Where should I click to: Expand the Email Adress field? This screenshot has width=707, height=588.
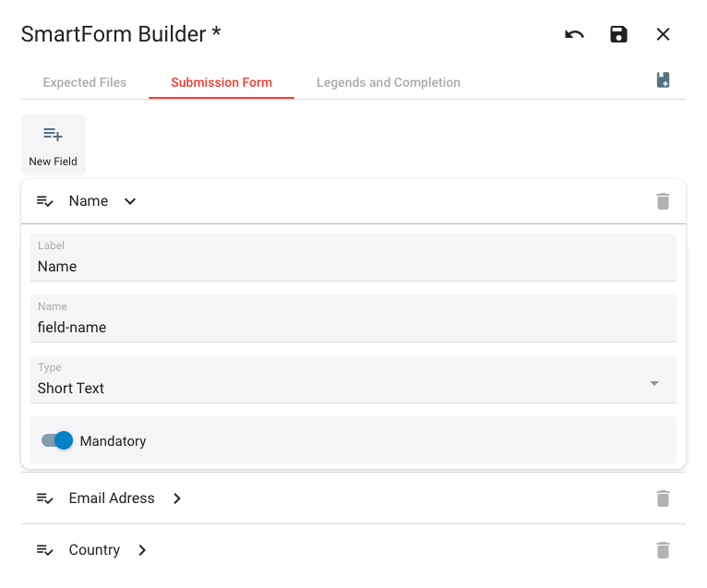click(x=177, y=498)
